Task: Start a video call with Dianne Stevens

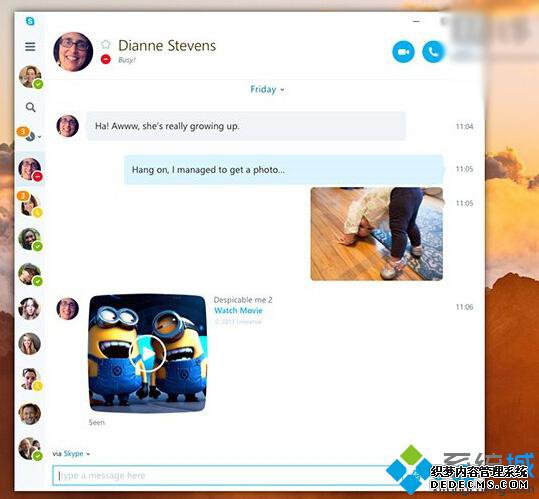Action: tap(403, 52)
